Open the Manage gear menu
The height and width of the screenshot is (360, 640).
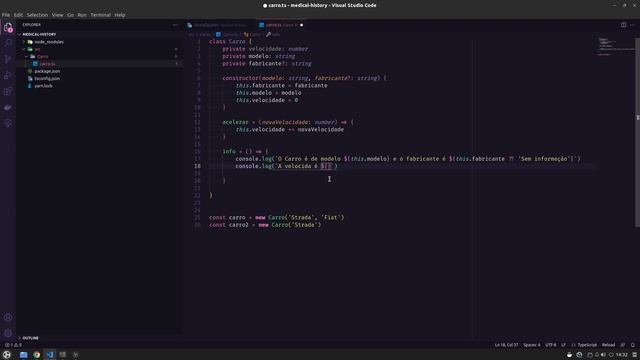[x=8, y=333]
